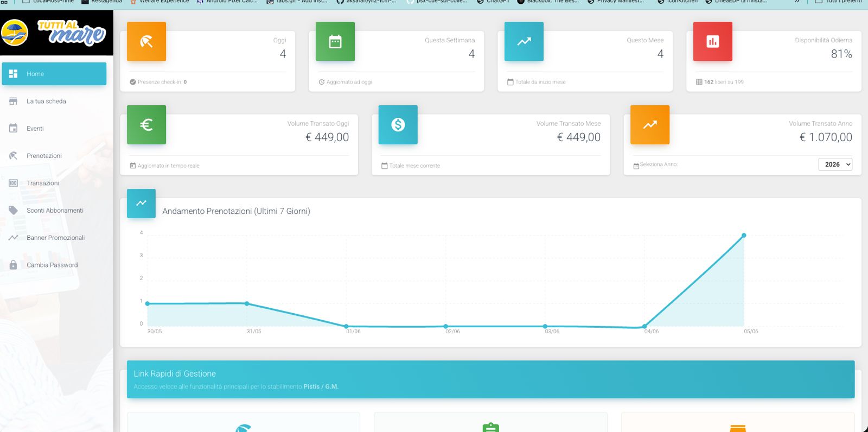Click the orange trending Volume Transato Anno icon

click(x=650, y=125)
